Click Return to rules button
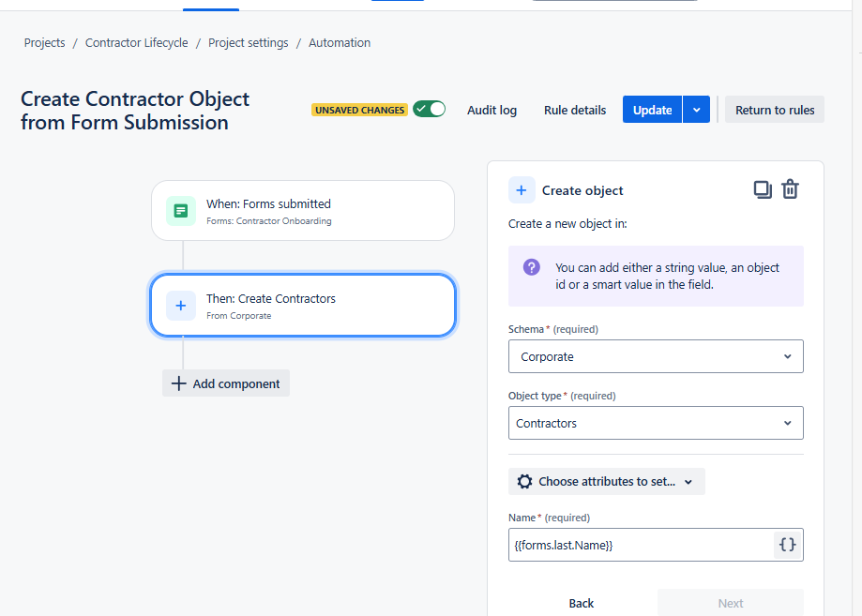 pyautogui.click(x=775, y=110)
